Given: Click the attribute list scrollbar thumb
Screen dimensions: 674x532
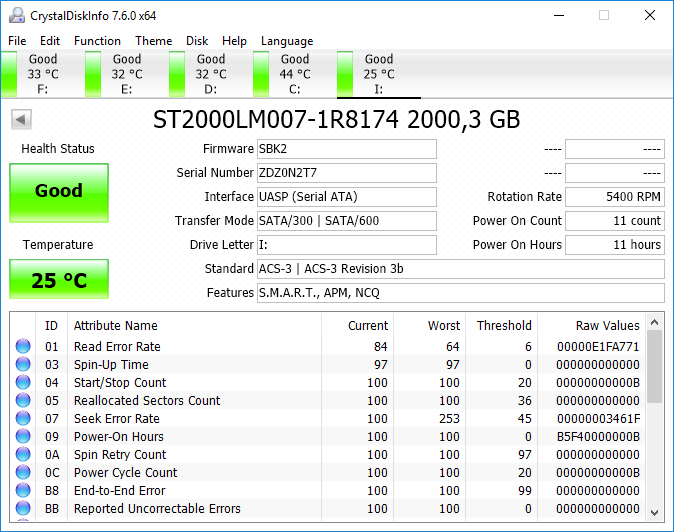Looking at the screenshot, I should (x=655, y=367).
